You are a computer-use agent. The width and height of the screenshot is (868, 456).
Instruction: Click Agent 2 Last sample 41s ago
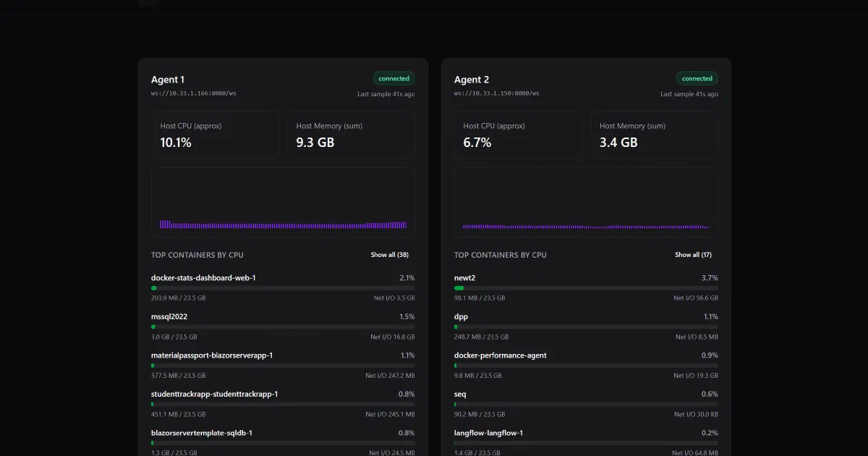(x=689, y=94)
